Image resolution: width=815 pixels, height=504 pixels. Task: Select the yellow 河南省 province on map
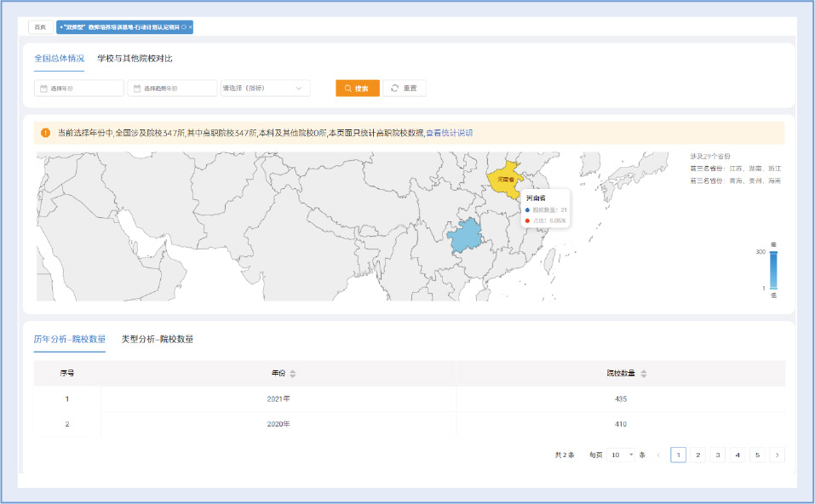point(504,176)
